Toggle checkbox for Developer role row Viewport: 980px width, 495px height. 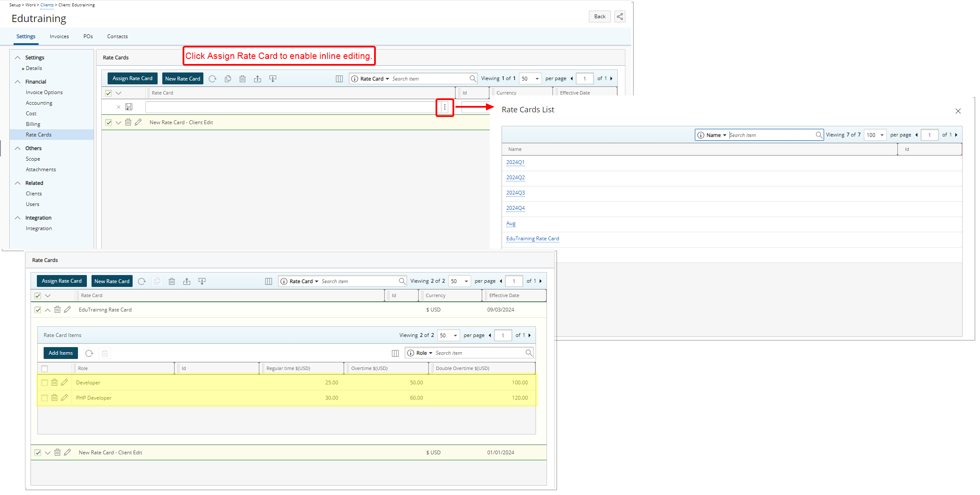click(x=44, y=383)
